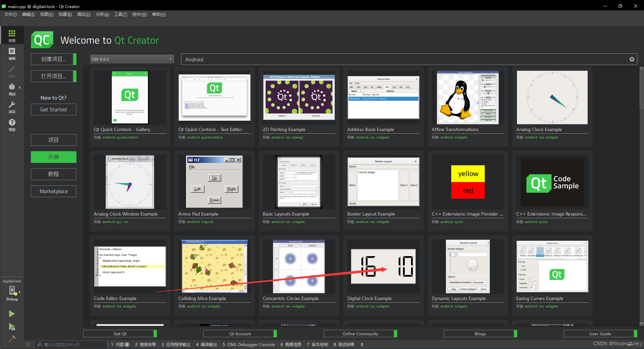Open the Easing Curves Example thumbnail
The width and height of the screenshot is (644, 349).
[x=552, y=267]
